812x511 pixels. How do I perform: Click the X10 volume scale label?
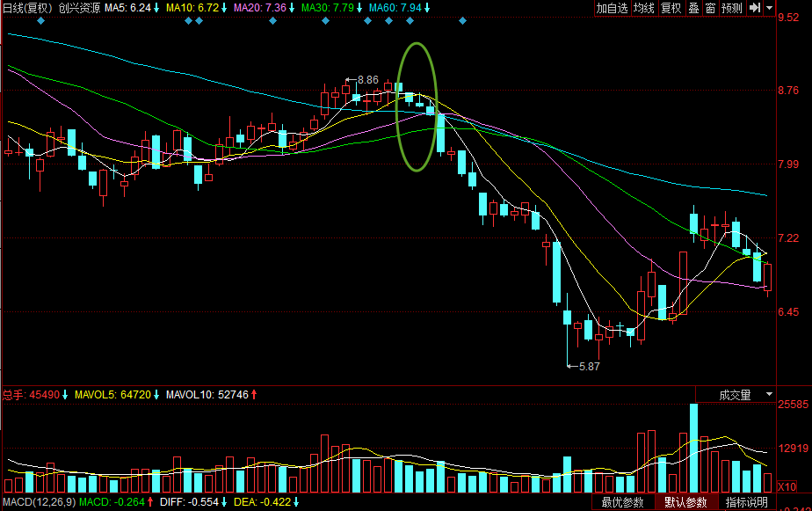(787, 487)
